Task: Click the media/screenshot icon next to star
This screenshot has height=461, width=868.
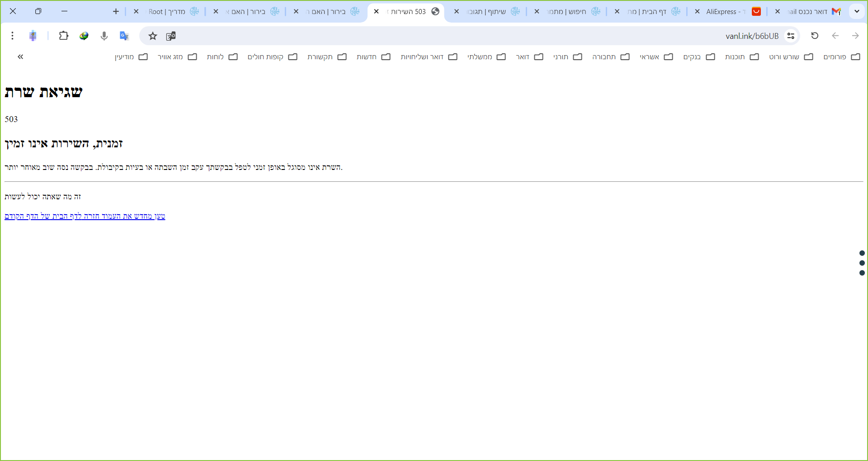Action: point(171,36)
